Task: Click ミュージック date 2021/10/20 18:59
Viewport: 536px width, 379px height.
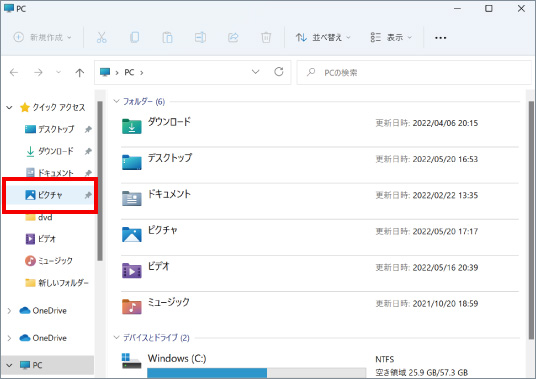Action: 445,304
